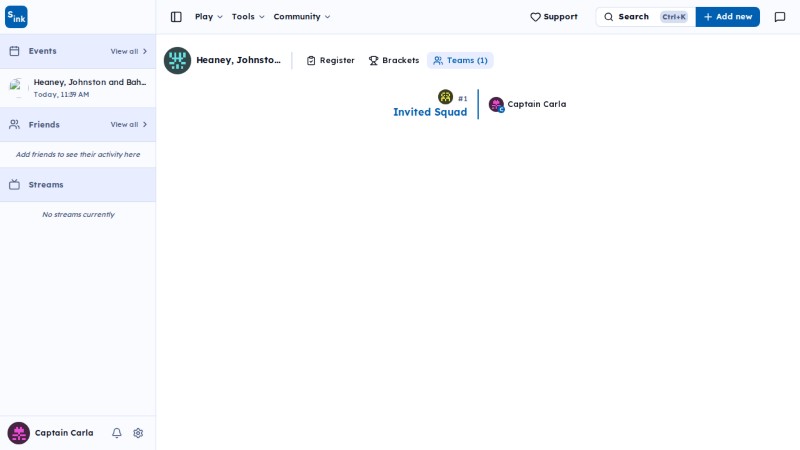800x450 pixels.
Task: View all events link
Action: click(x=129, y=52)
